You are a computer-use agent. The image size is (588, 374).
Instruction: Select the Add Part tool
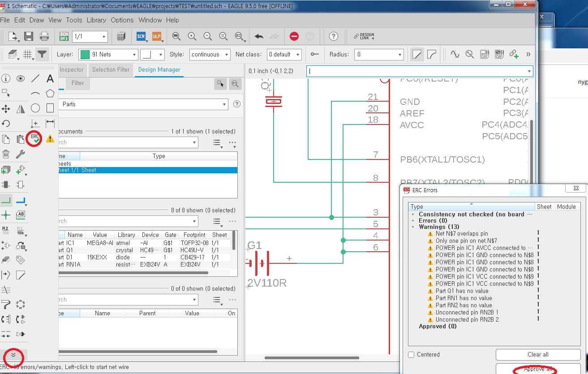6,170
